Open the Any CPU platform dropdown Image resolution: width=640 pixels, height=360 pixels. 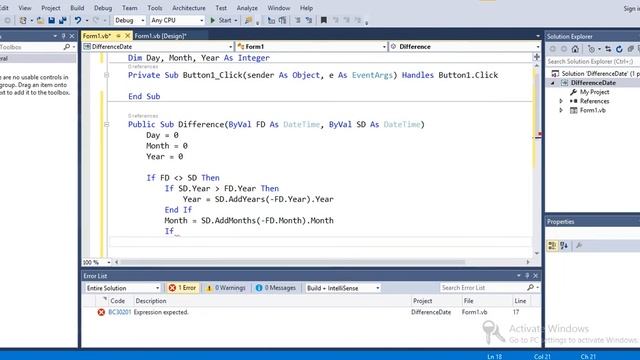[x=201, y=20]
